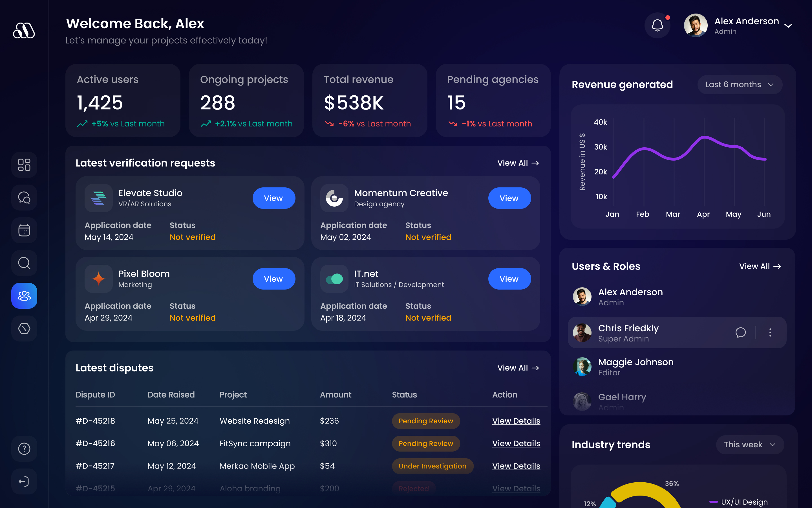Click the Apr label on revenue chart
Viewport: 812px width, 508px height.
coord(703,214)
